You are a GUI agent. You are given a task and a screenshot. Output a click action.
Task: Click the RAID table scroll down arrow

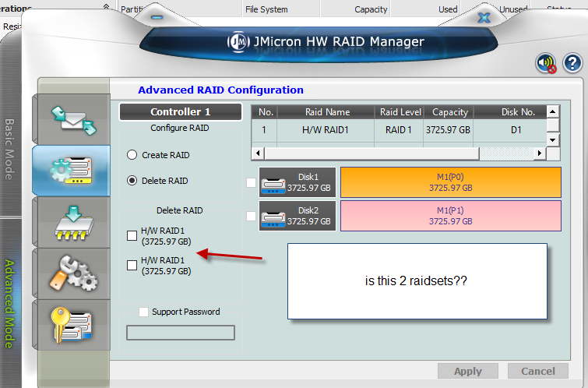click(553, 140)
